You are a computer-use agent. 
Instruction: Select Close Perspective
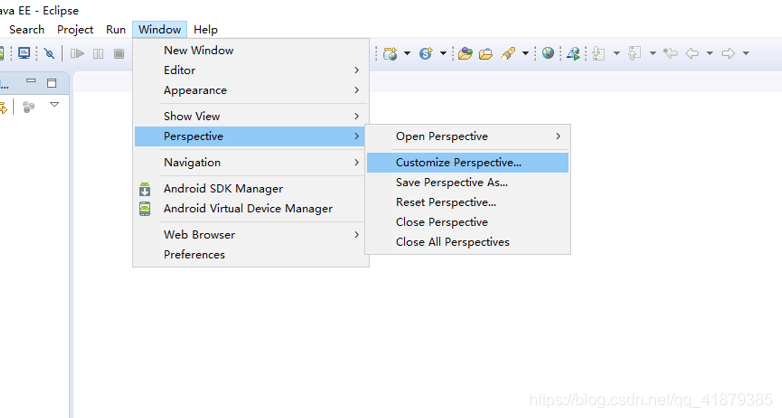click(468, 222)
